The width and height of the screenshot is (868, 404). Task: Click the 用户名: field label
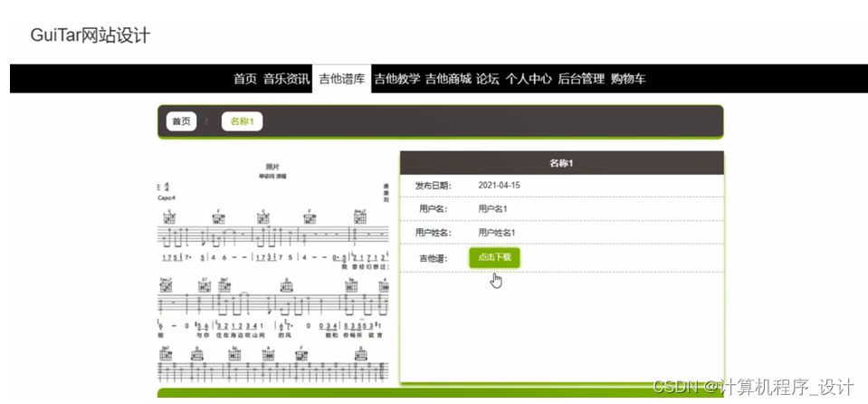coord(434,209)
